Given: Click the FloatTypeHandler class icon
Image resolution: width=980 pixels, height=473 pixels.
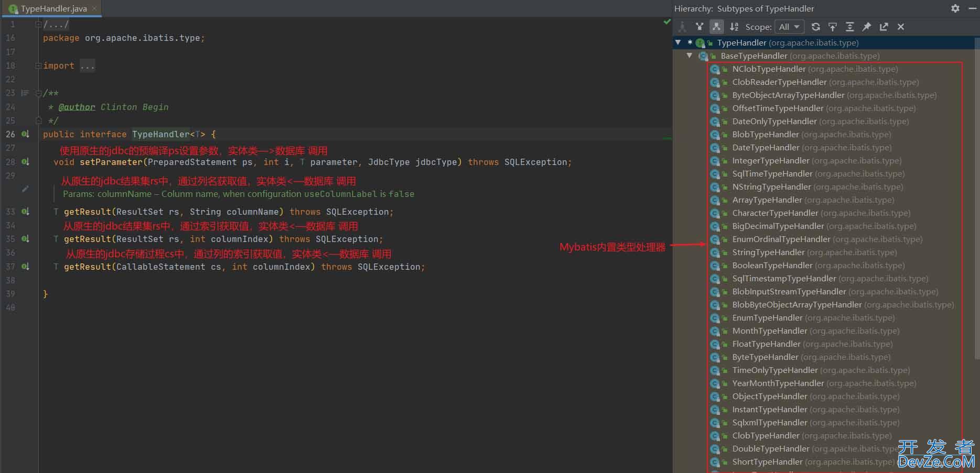Looking at the screenshot, I should tap(715, 344).
